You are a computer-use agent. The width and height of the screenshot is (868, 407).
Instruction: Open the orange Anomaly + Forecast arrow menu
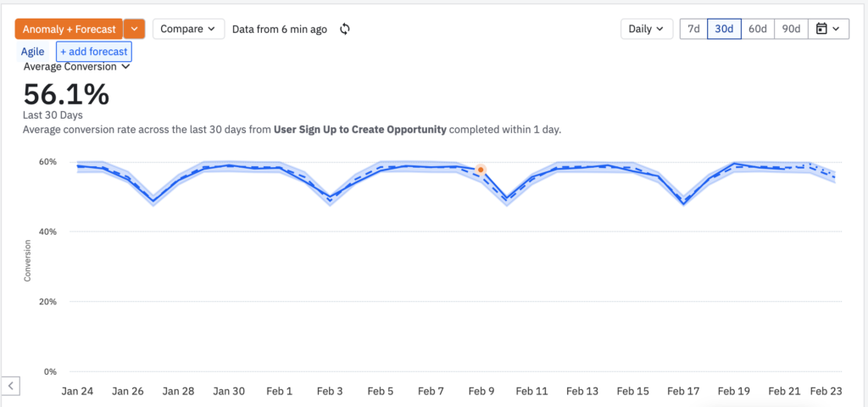pyautogui.click(x=135, y=29)
